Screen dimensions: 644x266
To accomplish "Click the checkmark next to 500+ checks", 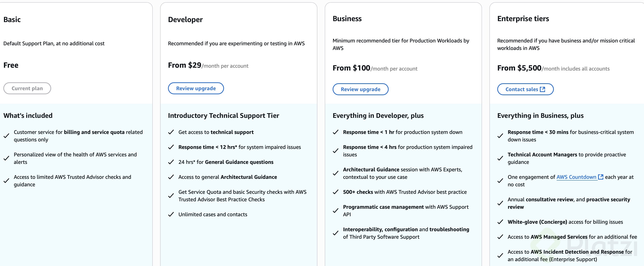I will coord(335,192).
